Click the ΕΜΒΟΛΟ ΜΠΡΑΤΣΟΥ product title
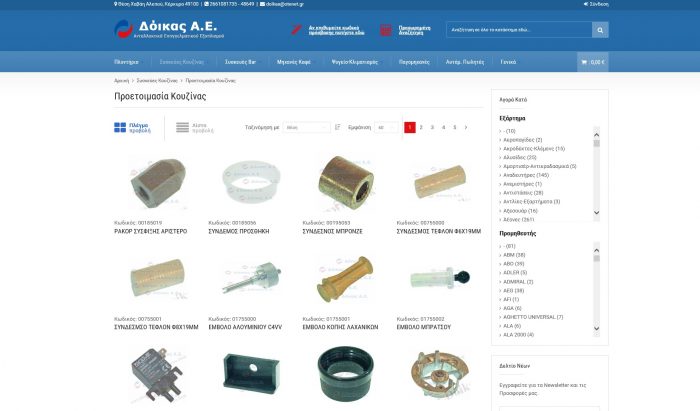700x411 pixels. 424,327
